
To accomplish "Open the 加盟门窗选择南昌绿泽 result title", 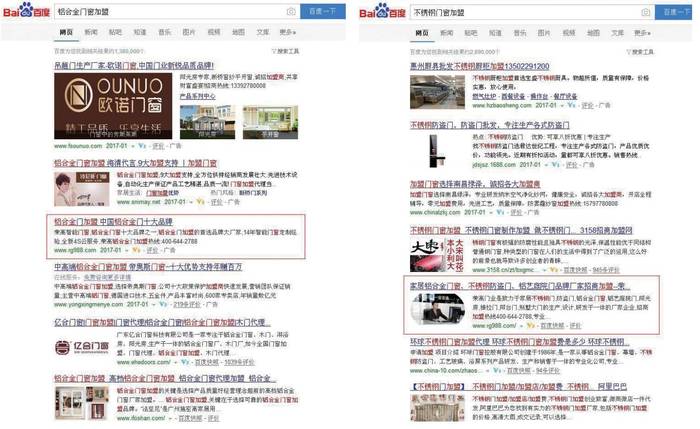I will tap(475, 184).
